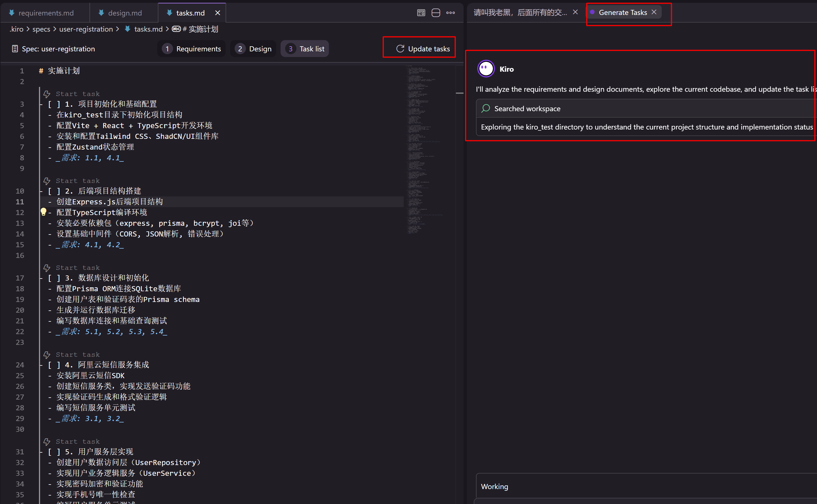The image size is (817, 504).
Task: Click the lightning icon for task 1
Action: [x=47, y=94]
